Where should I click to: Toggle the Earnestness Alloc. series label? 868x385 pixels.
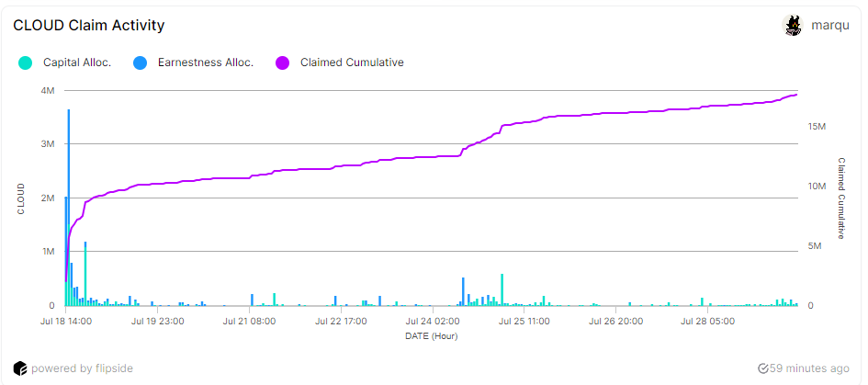(x=205, y=62)
